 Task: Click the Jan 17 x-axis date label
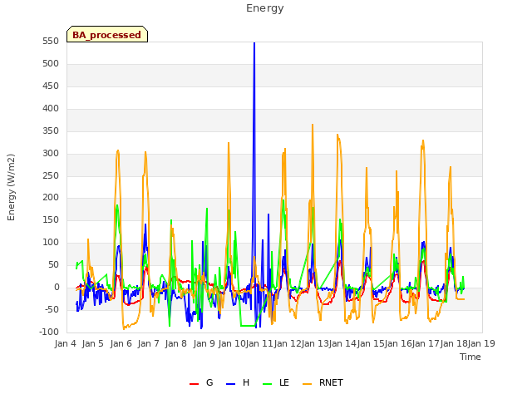pyautogui.click(x=426, y=343)
